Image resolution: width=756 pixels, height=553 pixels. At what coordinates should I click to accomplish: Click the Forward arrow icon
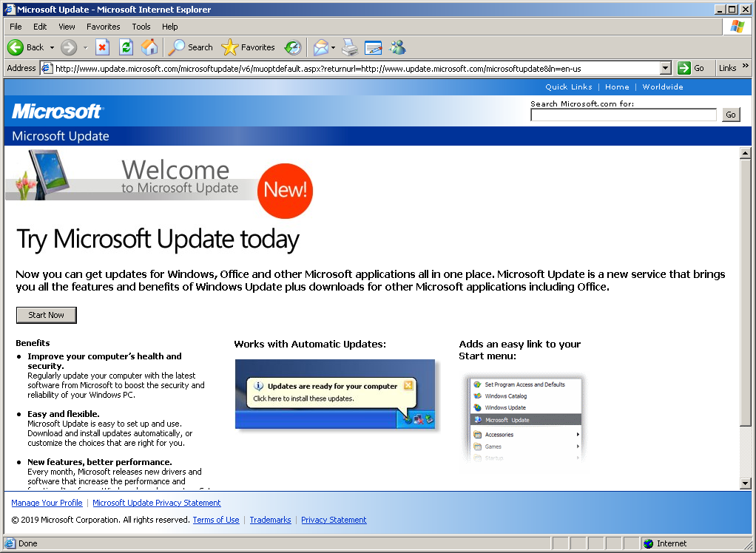pos(69,47)
